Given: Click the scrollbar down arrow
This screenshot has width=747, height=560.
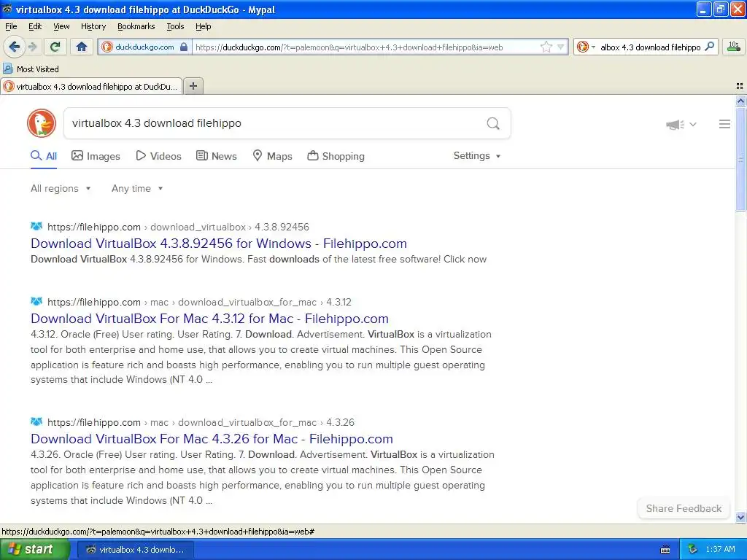Looking at the screenshot, I should 740,517.
